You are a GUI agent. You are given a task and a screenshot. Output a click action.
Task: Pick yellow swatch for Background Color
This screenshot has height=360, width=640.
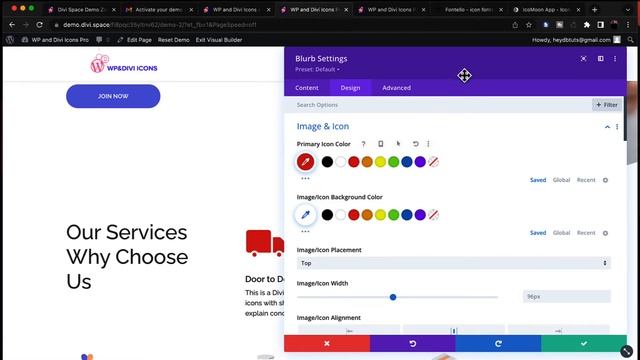click(380, 215)
